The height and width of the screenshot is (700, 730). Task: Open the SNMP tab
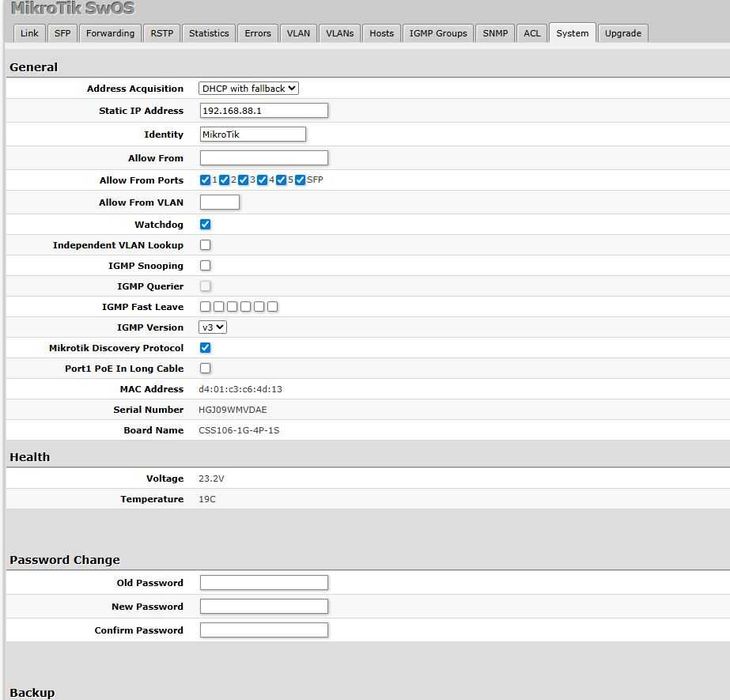click(495, 34)
